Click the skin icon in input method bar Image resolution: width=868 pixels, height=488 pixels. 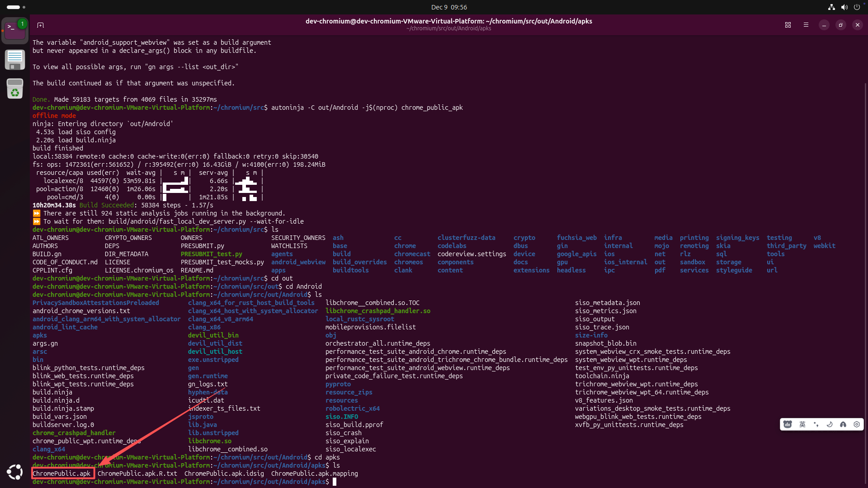pyautogui.click(x=843, y=424)
